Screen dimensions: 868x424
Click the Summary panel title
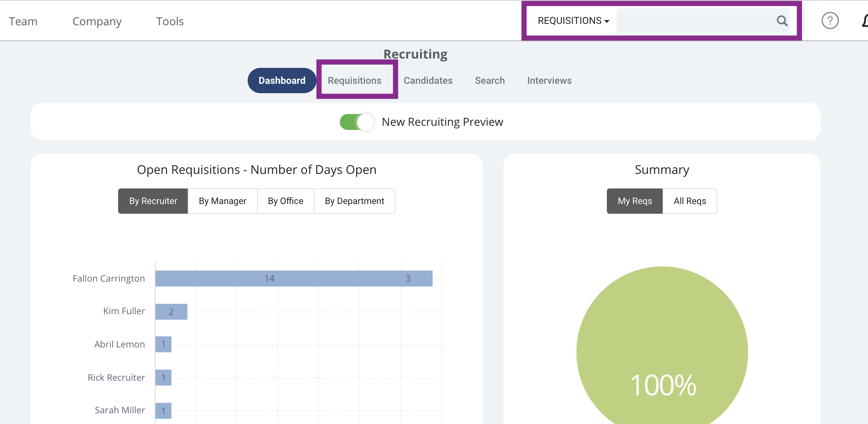pos(662,170)
